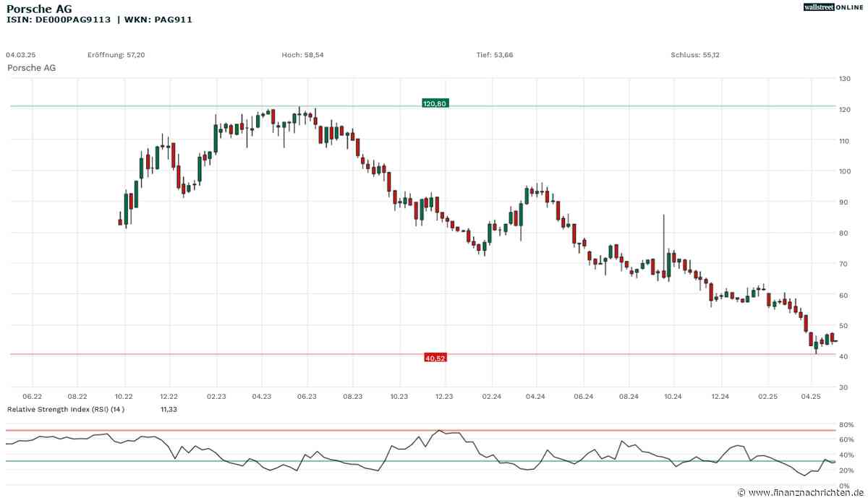The height and width of the screenshot is (503, 868).
Task: Click the 130 price axis label
Action: 844,78
